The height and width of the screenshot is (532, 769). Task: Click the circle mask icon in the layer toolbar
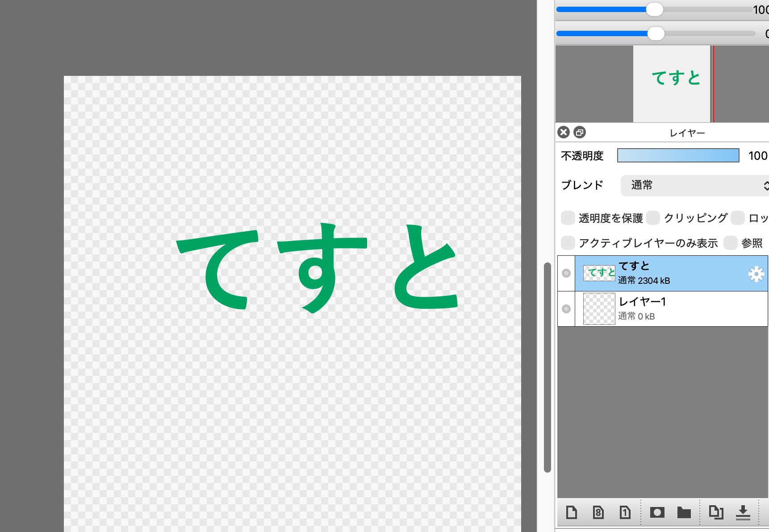(x=656, y=512)
